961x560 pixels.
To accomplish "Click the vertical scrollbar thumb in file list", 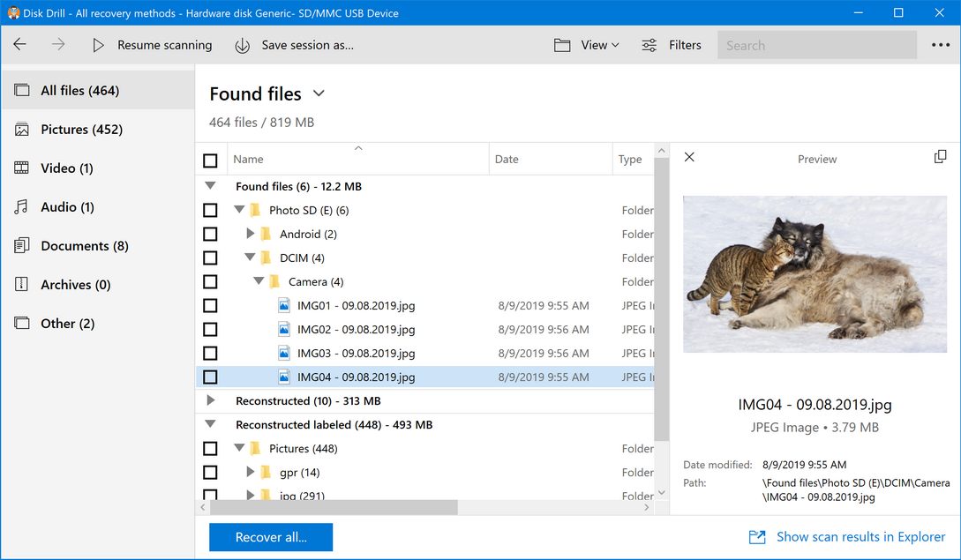I will [x=661, y=300].
